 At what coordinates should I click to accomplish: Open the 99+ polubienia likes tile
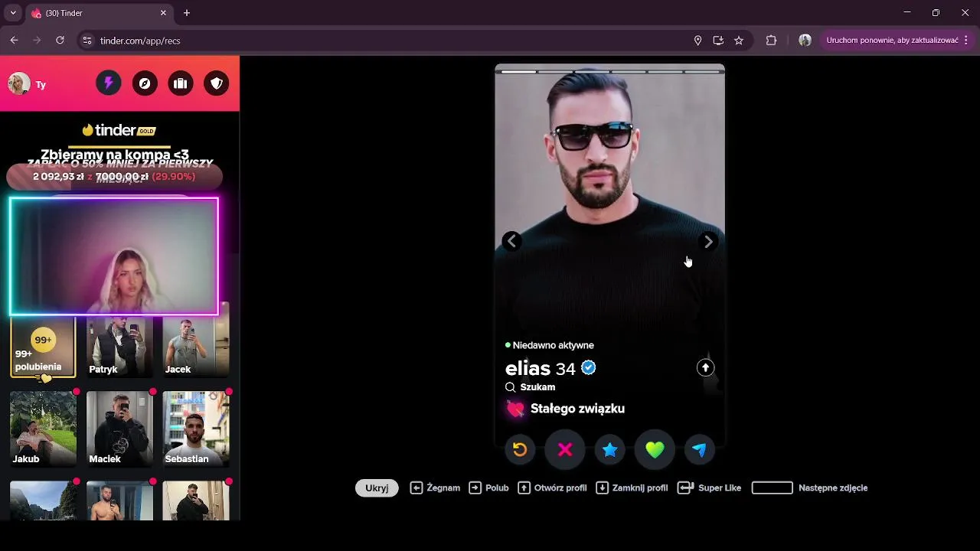(43, 348)
